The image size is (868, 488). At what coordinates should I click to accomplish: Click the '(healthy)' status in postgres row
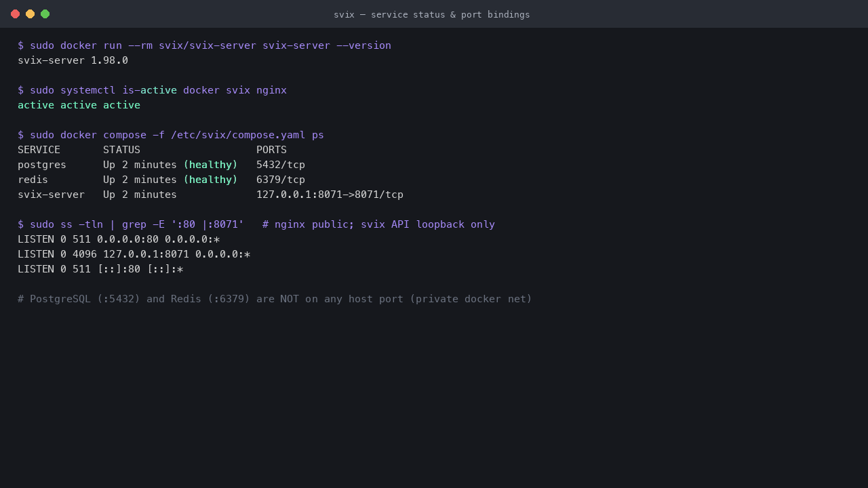[x=210, y=165]
